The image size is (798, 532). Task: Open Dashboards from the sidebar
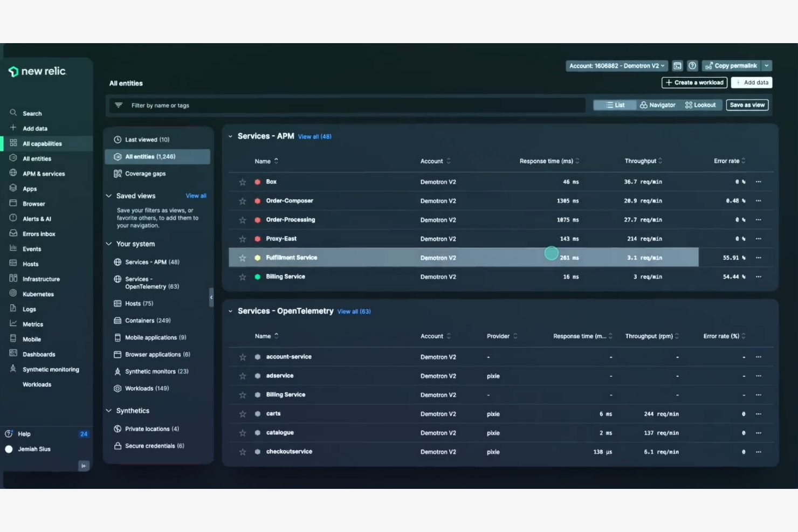[39, 354]
